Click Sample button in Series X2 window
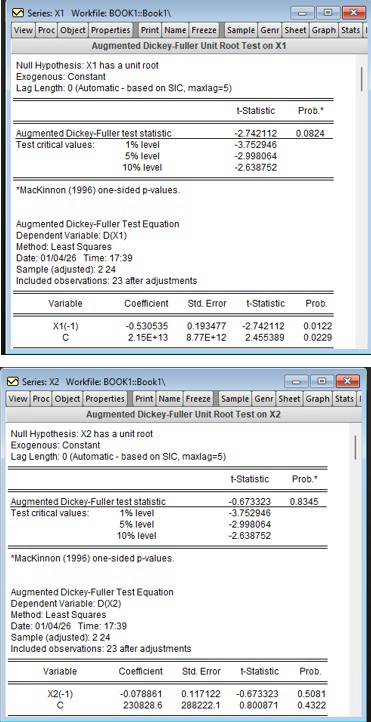This screenshot has height=722, width=371. coord(236,399)
